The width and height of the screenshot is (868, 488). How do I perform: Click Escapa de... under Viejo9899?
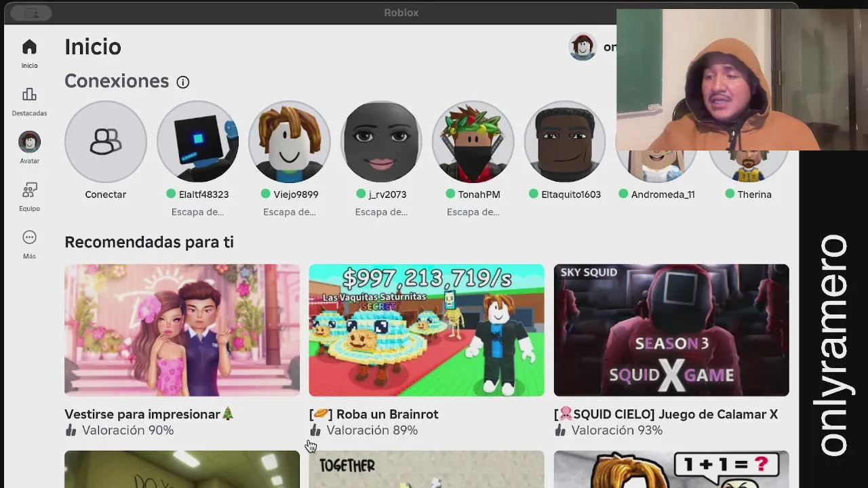pos(290,212)
